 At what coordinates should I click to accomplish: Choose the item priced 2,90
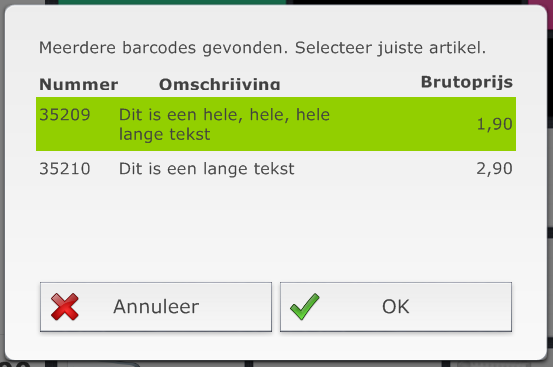click(494, 169)
